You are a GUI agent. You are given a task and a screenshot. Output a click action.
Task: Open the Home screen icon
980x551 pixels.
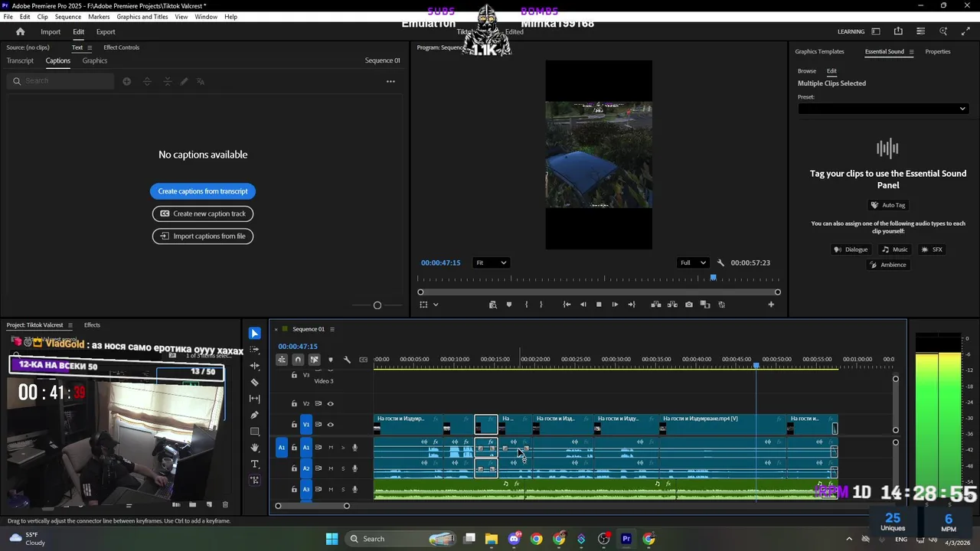(21, 31)
